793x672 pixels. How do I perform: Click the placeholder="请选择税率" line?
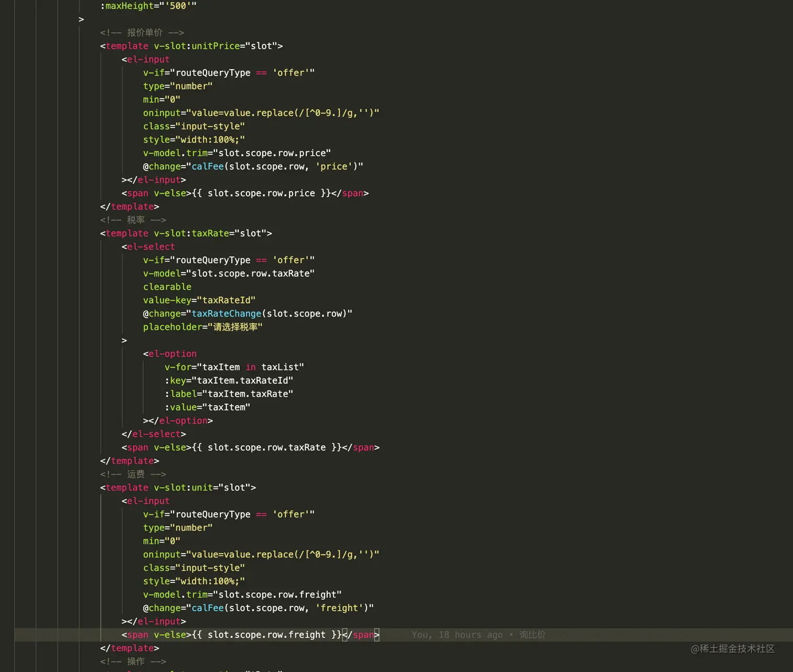click(203, 327)
